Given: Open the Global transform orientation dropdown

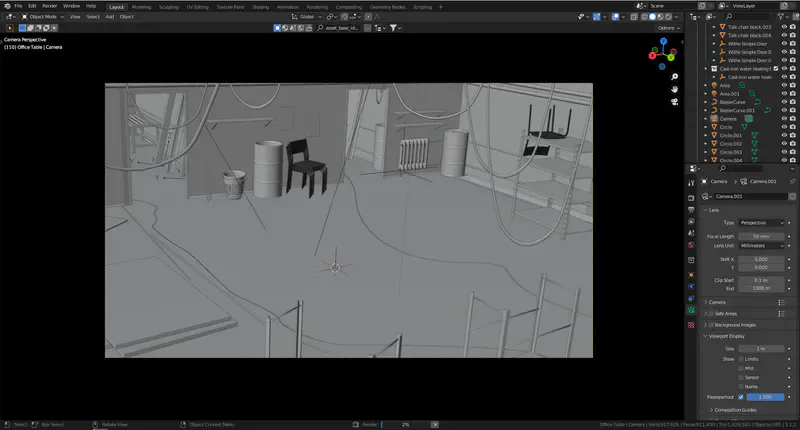Looking at the screenshot, I should (x=307, y=17).
